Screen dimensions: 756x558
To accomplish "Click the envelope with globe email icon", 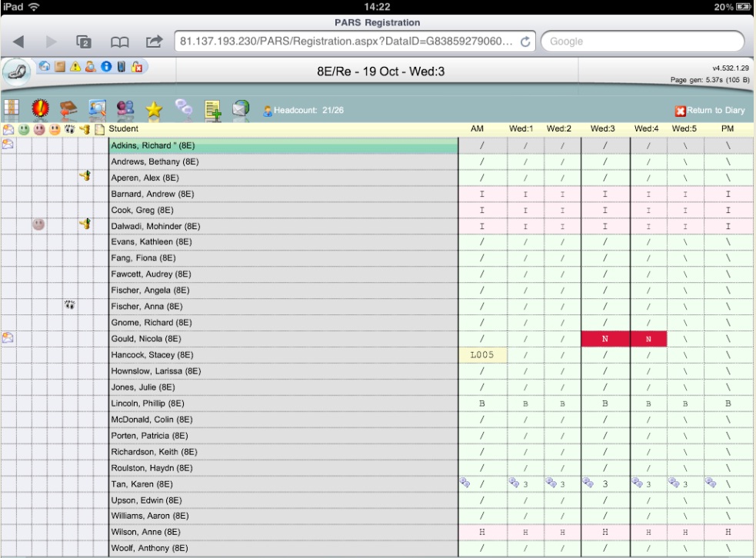I will [241, 108].
